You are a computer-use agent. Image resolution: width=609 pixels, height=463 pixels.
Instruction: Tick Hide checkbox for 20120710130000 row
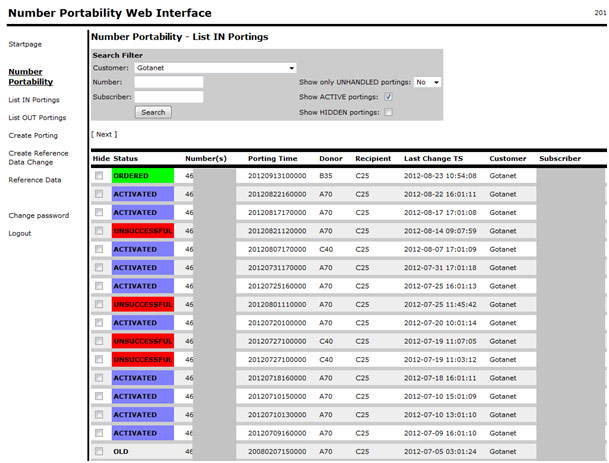(99, 414)
